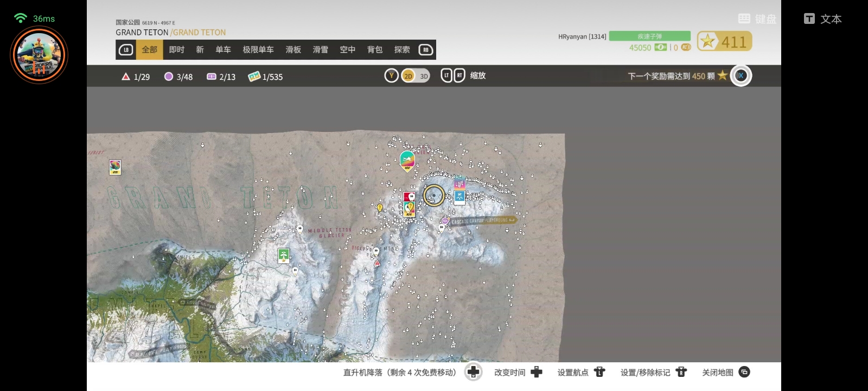Select the snowmobile event pin marker
Screen dimensions: 868x391
407,161
